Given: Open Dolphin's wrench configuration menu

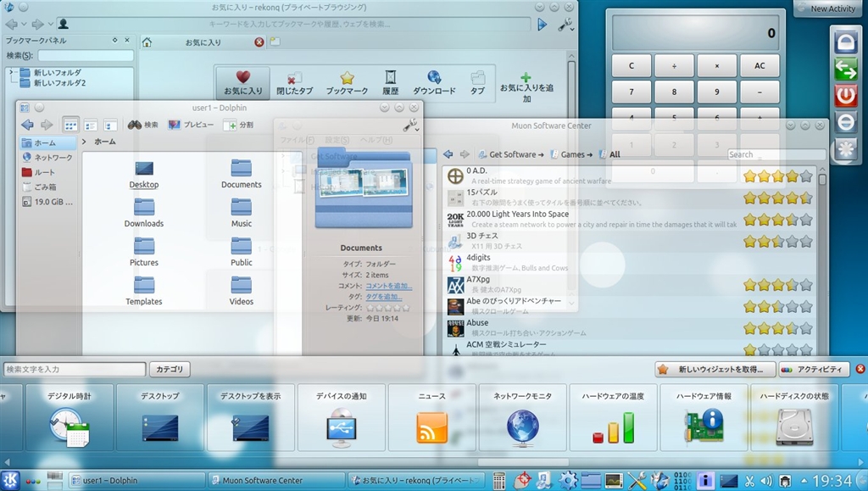Looking at the screenshot, I should (410, 125).
